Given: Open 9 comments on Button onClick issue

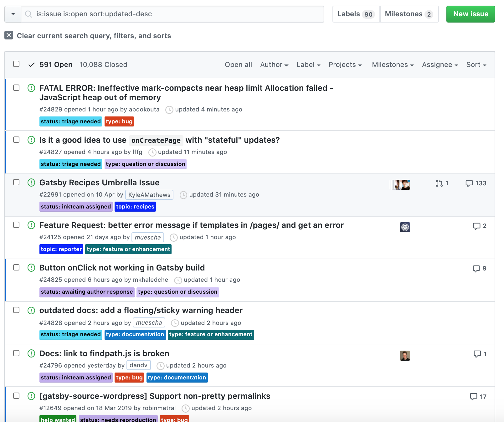Looking at the screenshot, I should [x=480, y=269].
